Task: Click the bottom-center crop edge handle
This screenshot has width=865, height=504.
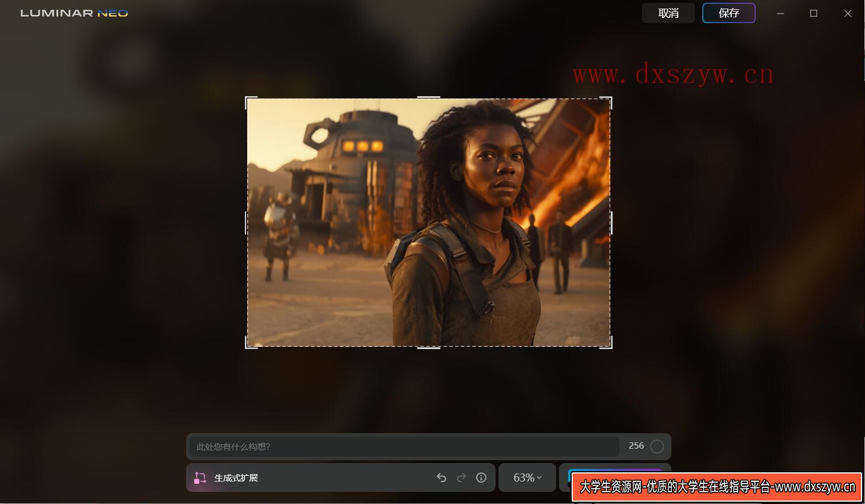Action: (428, 347)
